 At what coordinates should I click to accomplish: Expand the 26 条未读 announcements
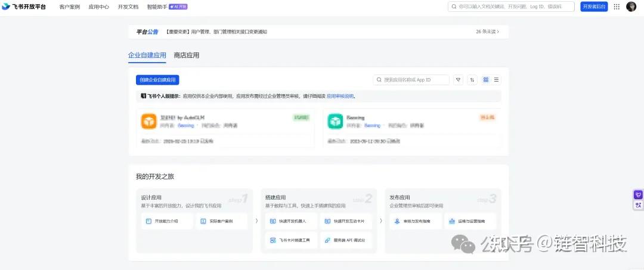click(488, 32)
